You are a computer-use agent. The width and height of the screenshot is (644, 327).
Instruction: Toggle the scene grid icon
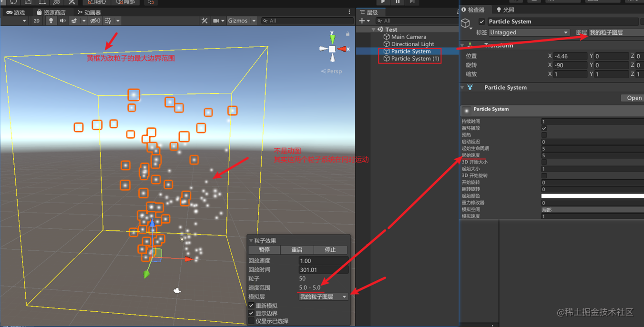(x=108, y=21)
